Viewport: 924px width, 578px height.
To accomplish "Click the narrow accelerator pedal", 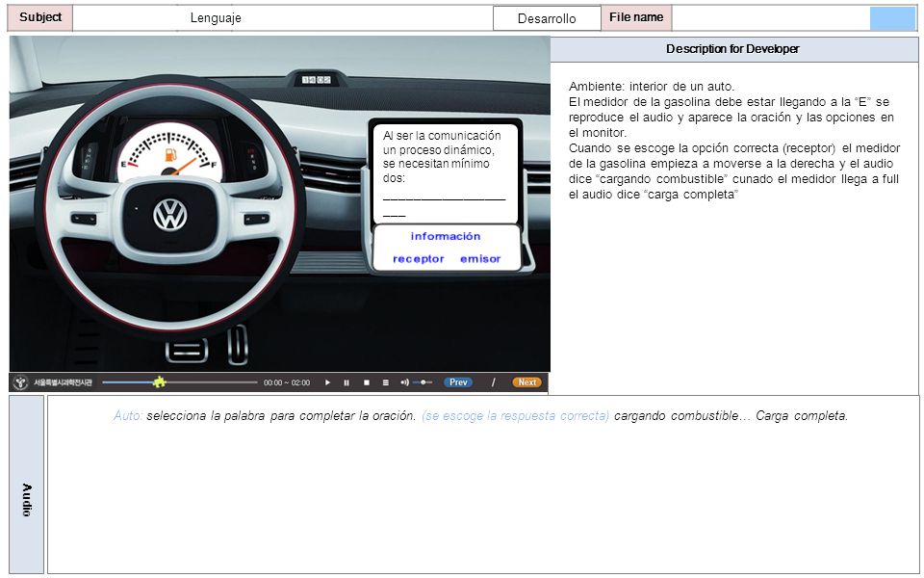I will 238,345.
